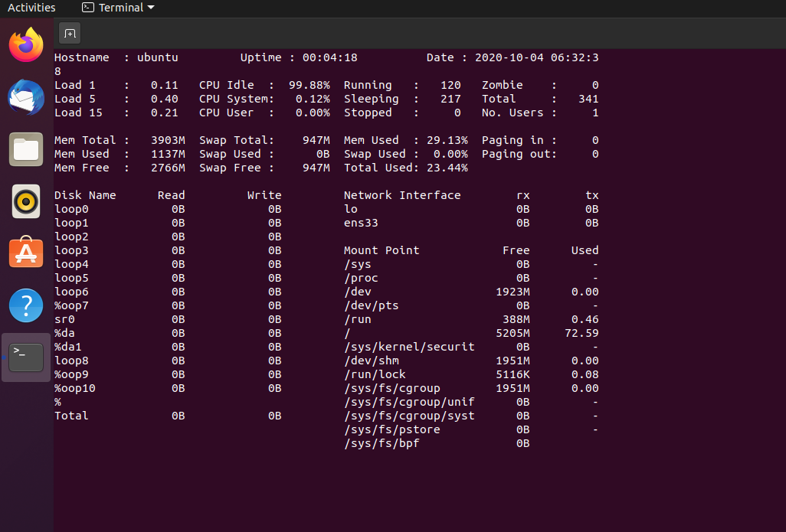Click the sr0 disk entry
Viewport: 786px width, 532px height.
pos(64,319)
